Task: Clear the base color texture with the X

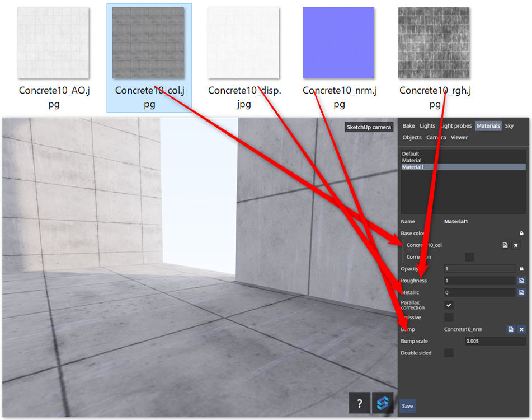Action: [x=515, y=245]
